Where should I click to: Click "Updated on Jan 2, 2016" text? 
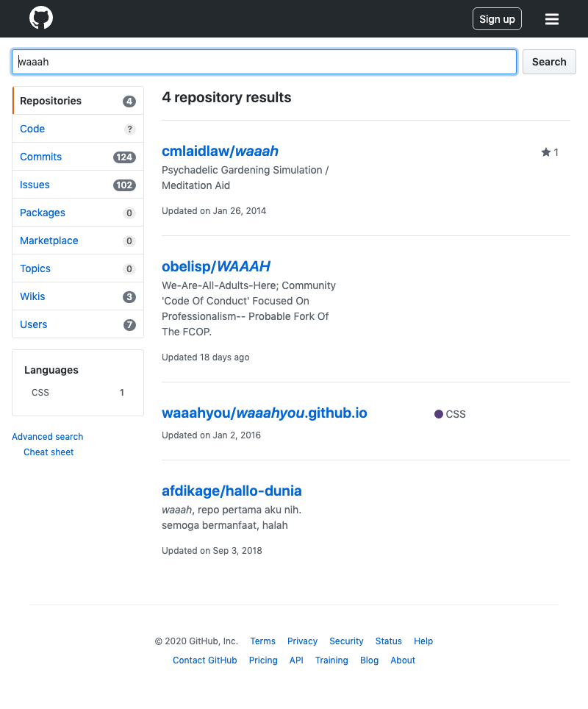211,435
